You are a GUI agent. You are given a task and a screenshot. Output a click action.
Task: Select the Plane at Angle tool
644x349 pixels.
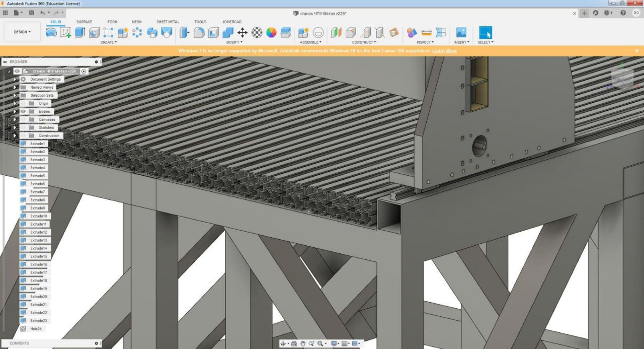coord(351,33)
